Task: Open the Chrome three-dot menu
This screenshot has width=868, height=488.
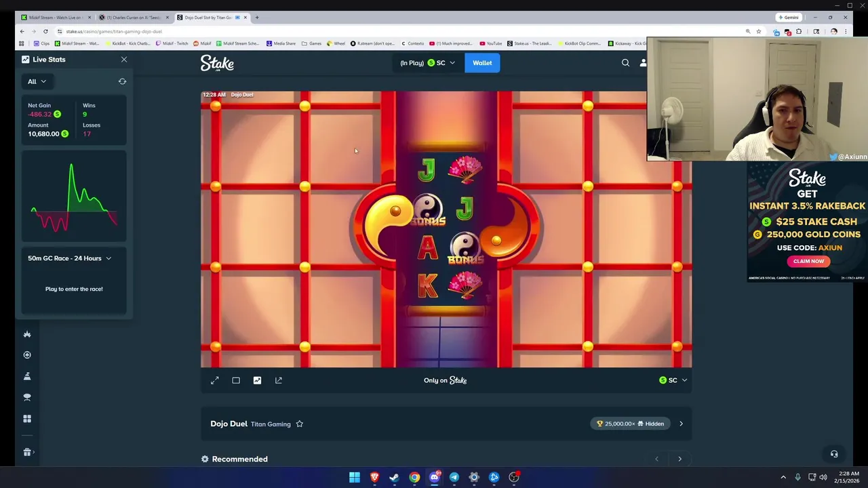Action: tap(846, 31)
